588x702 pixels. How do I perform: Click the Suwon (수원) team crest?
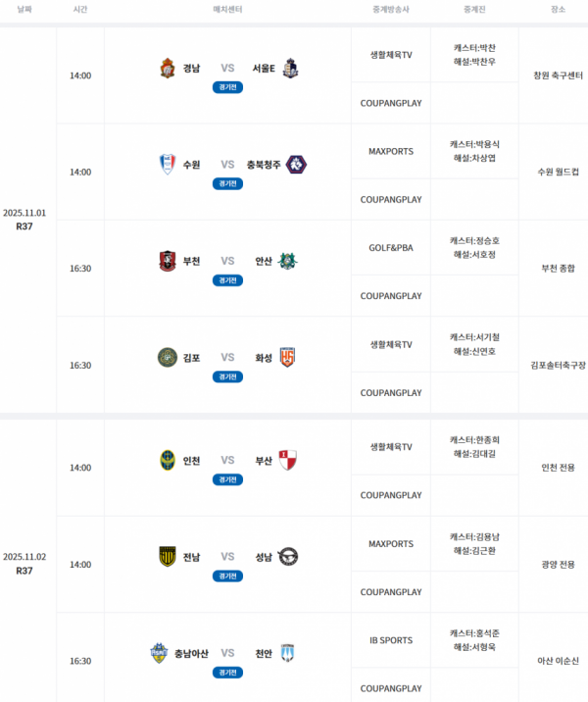[168, 165]
